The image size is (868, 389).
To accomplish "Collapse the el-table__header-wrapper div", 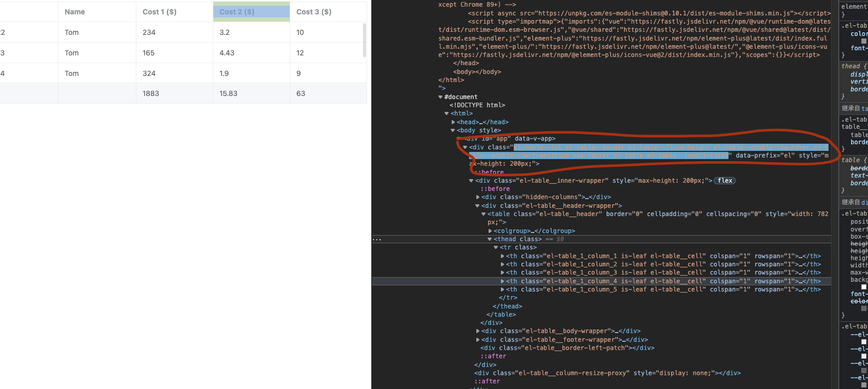I will point(477,206).
